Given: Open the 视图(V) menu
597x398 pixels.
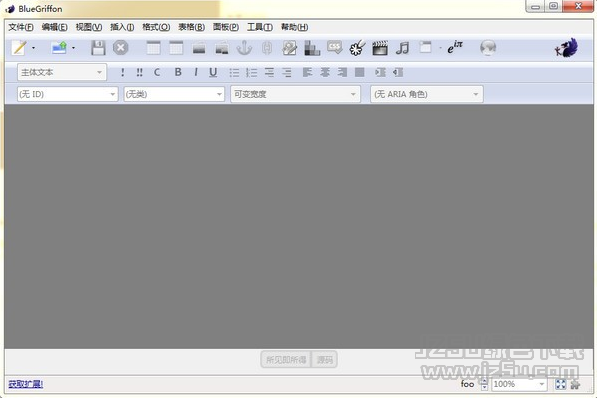Looking at the screenshot, I should click(x=89, y=27).
